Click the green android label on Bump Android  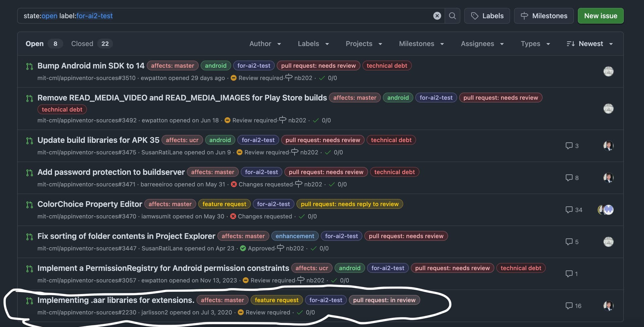[x=215, y=66]
